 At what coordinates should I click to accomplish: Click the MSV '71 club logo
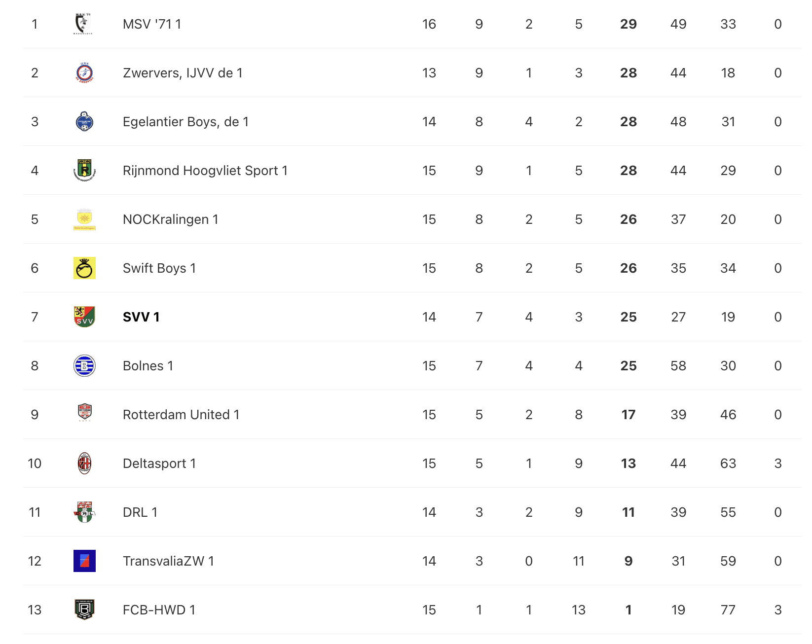84,24
